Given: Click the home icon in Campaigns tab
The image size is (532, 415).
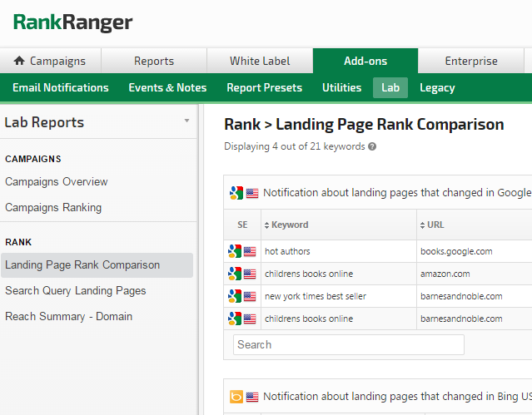Looking at the screenshot, I should coord(20,61).
